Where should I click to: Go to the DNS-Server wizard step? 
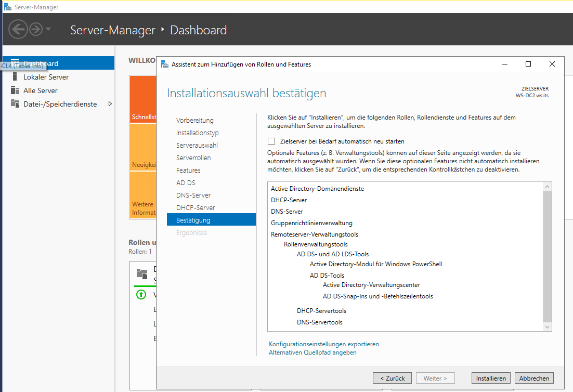pos(193,195)
